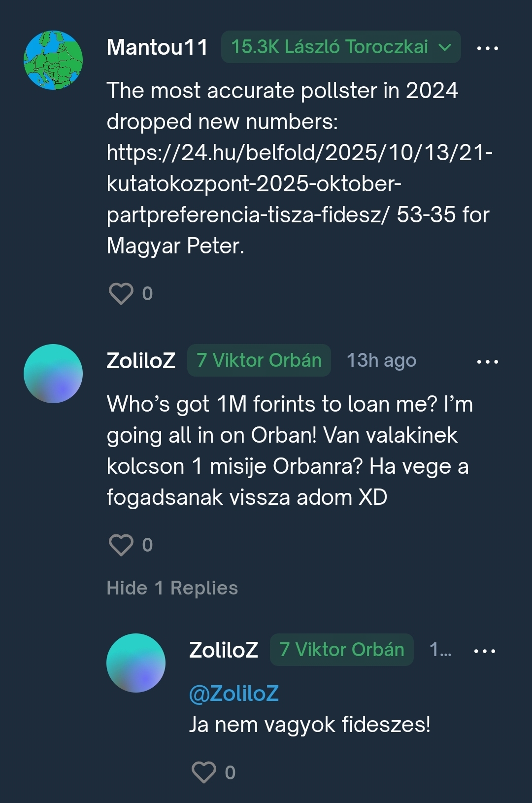This screenshot has width=532, height=803.
Task: Click the 7 Viktor Orbán badge on the top-level ZoliloZ comment
Action: click(259, 360)
